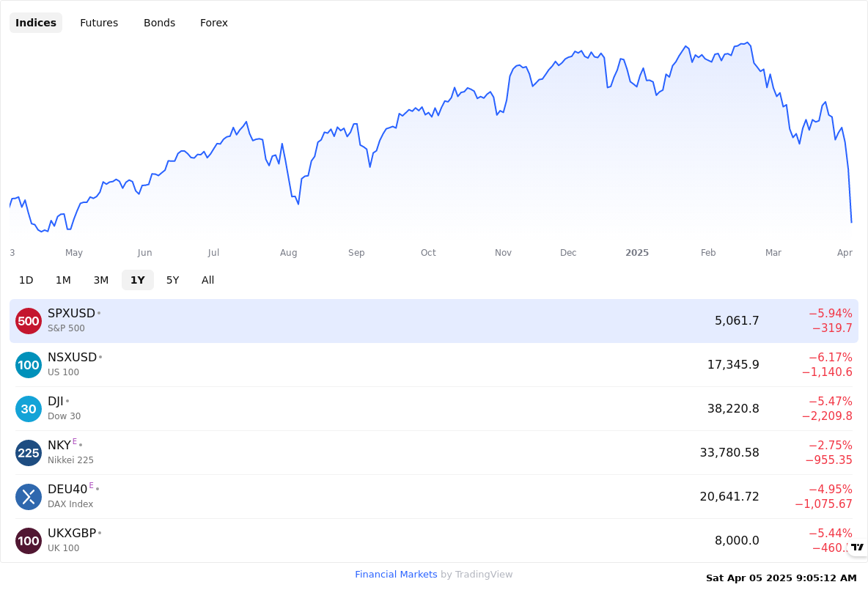Click the UK 100 logo icon
Image resolution: width=868 pixels, height=601 pixels.
coord(29,541)
